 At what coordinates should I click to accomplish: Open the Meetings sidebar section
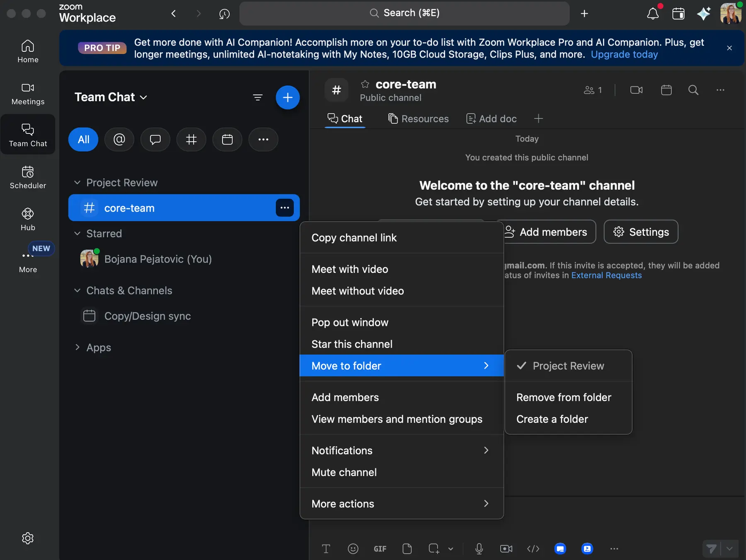coord(28,94)
